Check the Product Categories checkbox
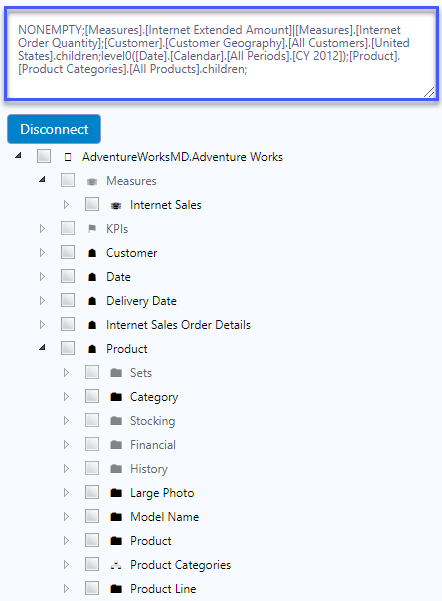This screenshot has width=442, height=601. 92,564
